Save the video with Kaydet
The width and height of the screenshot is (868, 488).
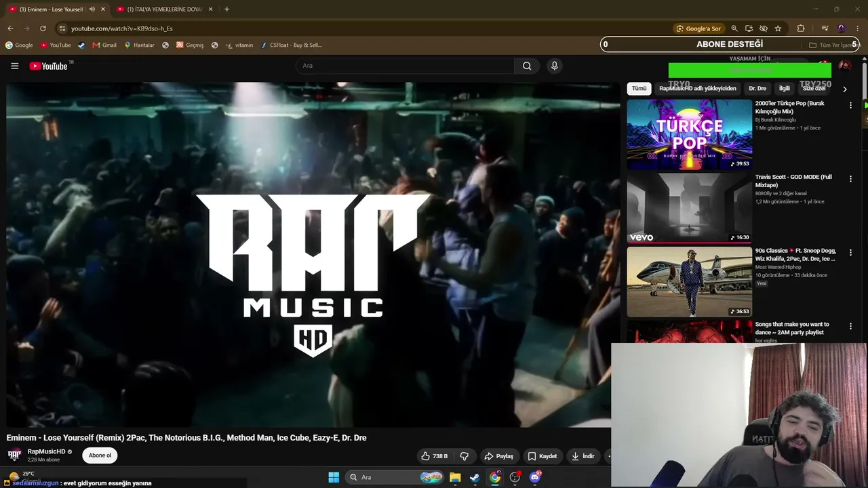[542, 456]
